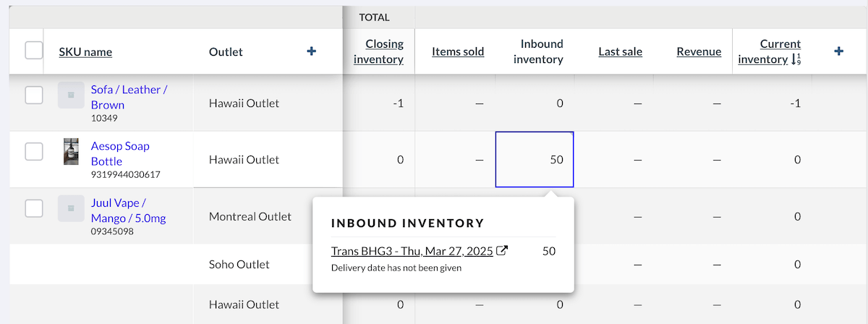Click the Revenue column header
Viewport: 868px width, 324px height.
tap(699, 51)
